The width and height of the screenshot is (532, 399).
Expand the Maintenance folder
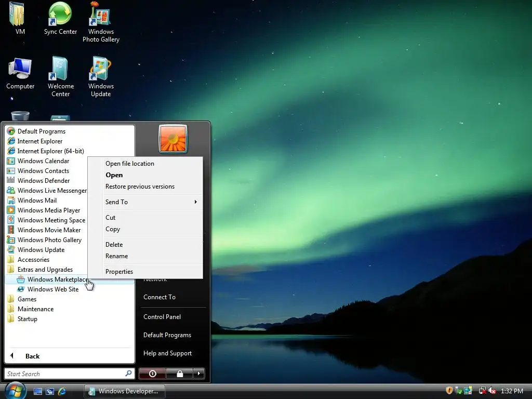pos(70,309)
